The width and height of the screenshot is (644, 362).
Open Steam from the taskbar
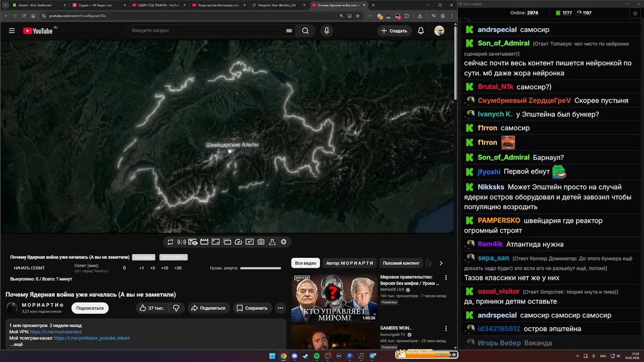(x=305, y=356)
